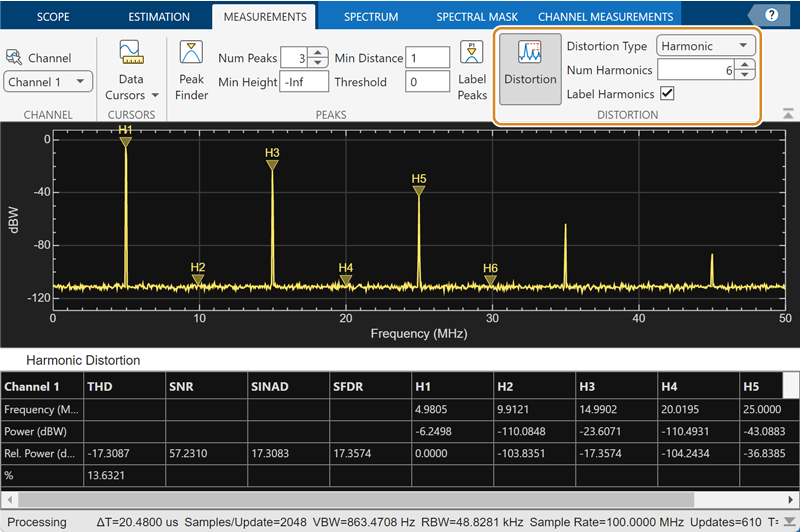Open the SPECTRUM tab

pyautogui.click(x=371, y=17)
